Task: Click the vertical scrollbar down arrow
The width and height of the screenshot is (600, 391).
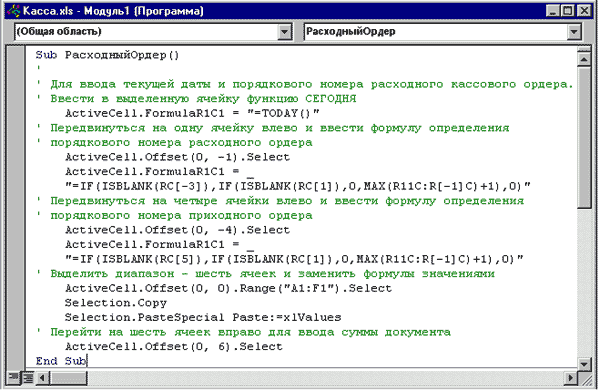Action: click(584, 364)
